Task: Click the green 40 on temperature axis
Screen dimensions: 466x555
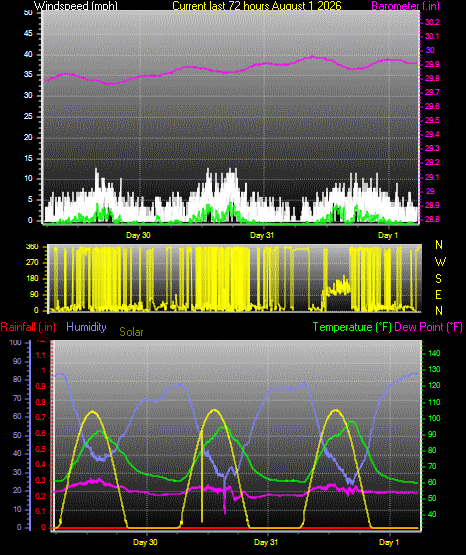Action: [432, 514]
